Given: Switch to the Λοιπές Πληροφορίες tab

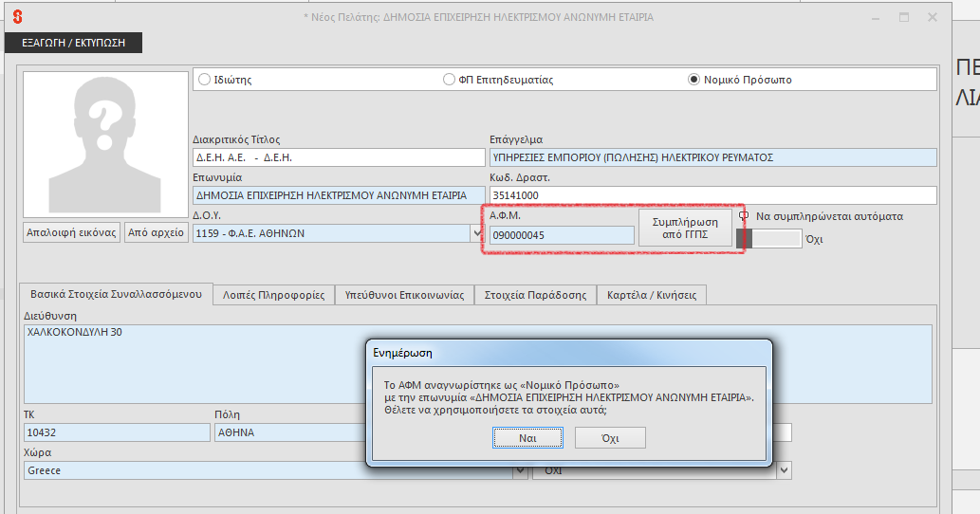Looking at the screenshot, I should (274, 296).
